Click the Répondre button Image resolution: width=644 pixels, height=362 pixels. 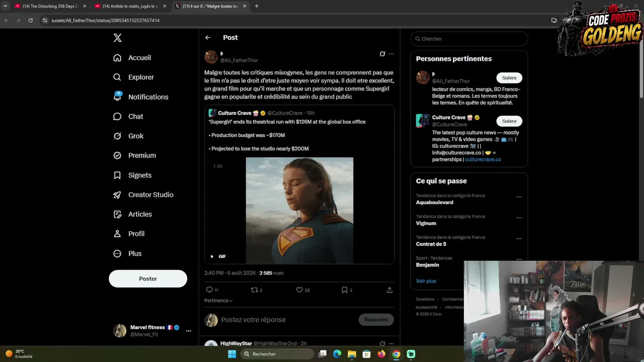376,320
